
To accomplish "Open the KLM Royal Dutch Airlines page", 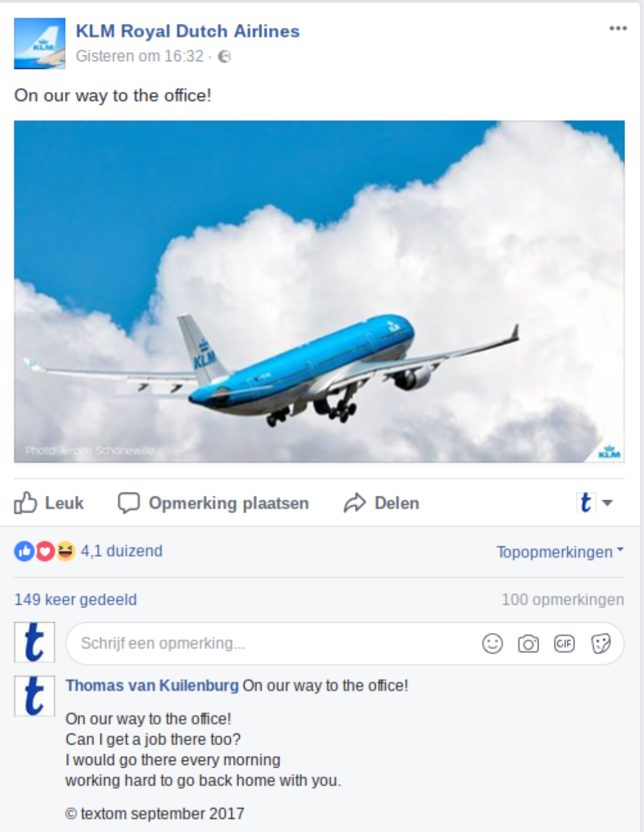I will click(187, 31).
